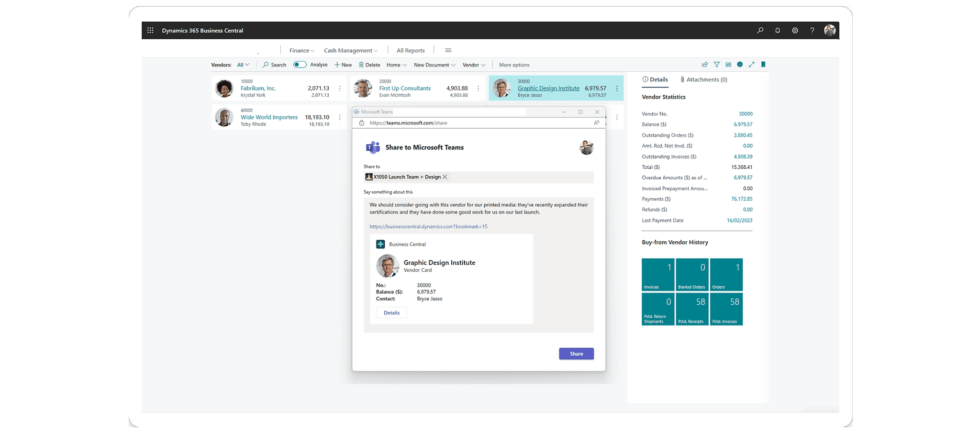
Task: Open the Fabrikam, Inc. vendor link
Action: tap(258, 88)
